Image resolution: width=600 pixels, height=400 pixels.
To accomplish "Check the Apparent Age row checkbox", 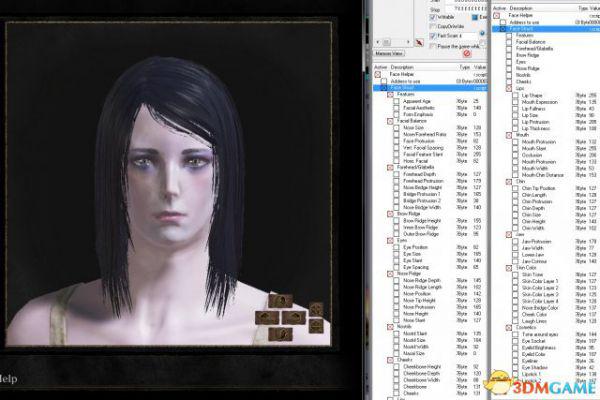I will [396, 101].
